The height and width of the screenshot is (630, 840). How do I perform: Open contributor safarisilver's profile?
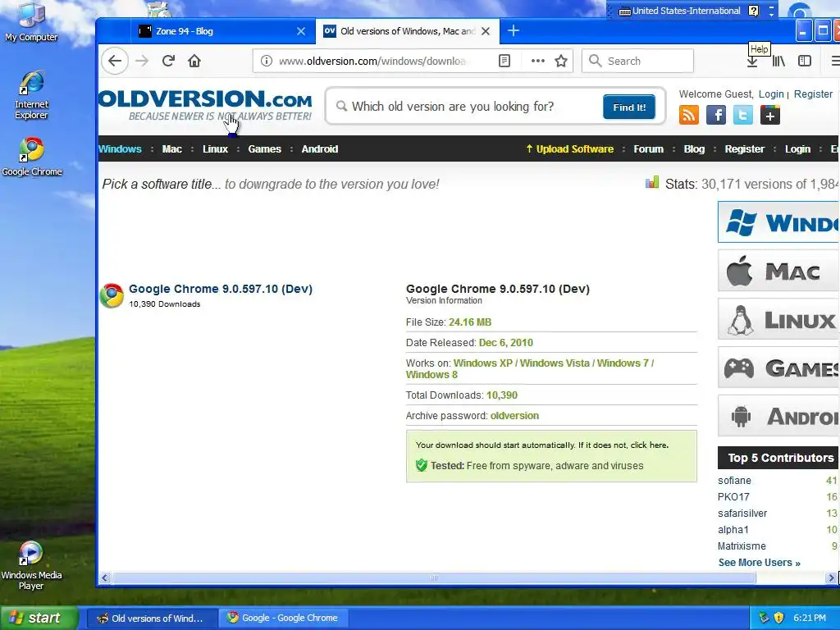742,514
